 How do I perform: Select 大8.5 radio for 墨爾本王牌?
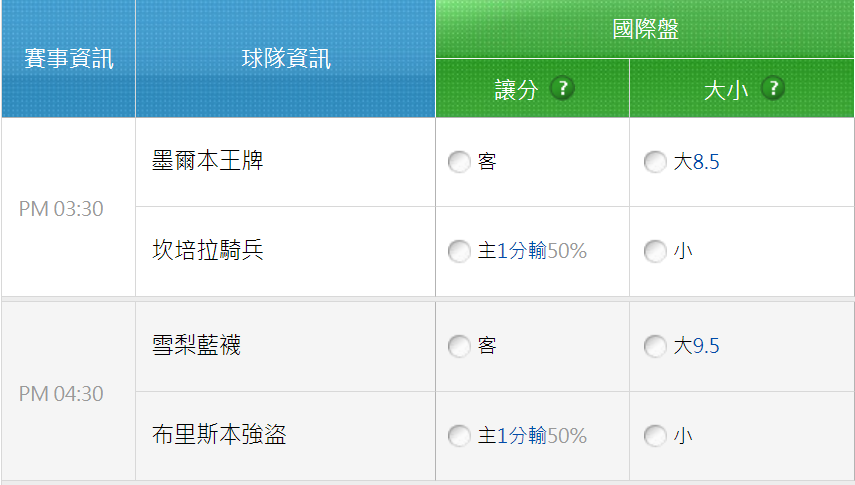655,162
